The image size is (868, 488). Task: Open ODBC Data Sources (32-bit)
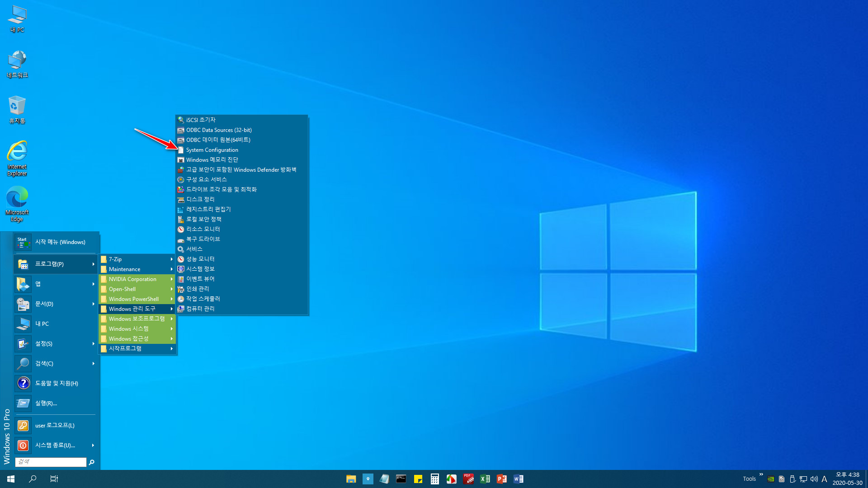pyautogui.click(x=242, y=130)
